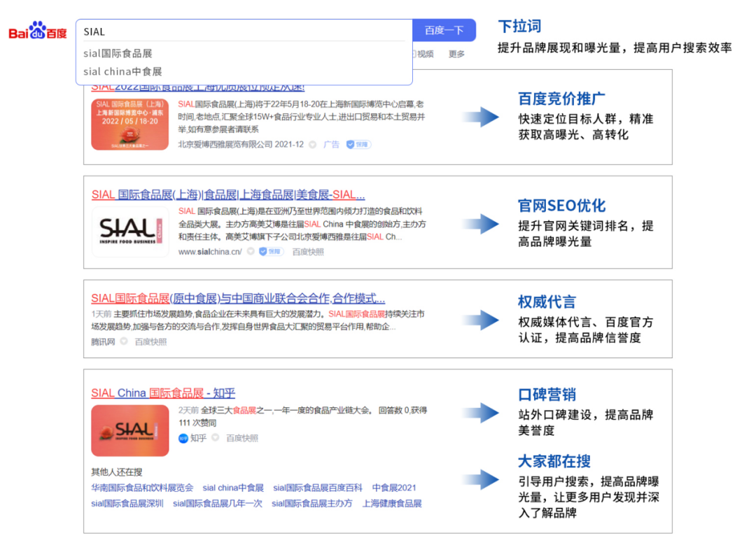Open SIAL 国际食品展(上海)|食品展 official result
The width and height of the screenshot is (756, 552).
coord(228,194)
